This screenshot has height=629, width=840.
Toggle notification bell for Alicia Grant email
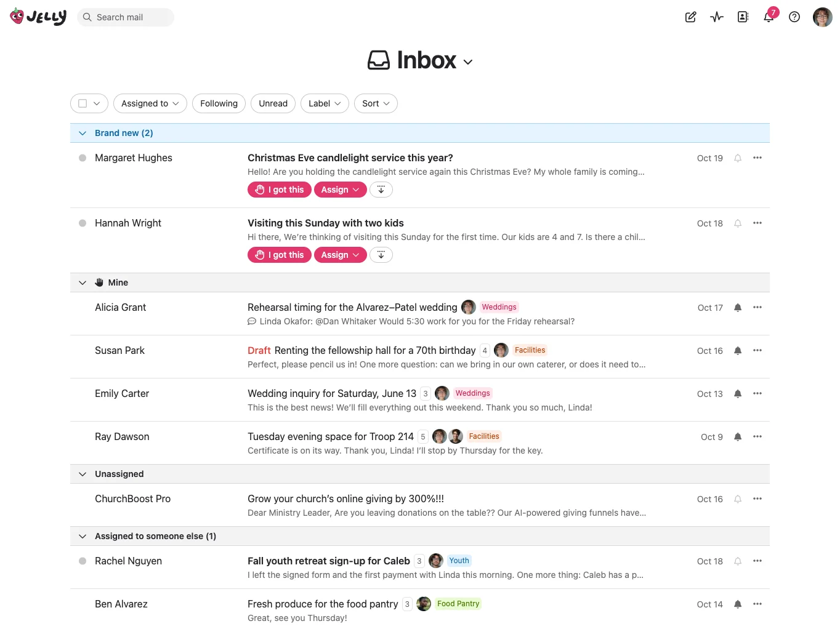click(738, 308)
